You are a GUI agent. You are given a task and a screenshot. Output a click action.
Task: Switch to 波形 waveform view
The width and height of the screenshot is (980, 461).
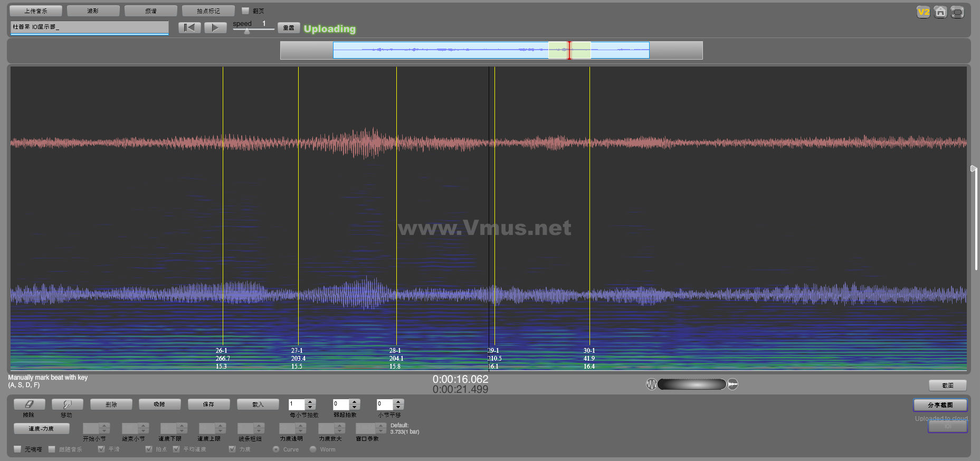(x=93, y=11)
